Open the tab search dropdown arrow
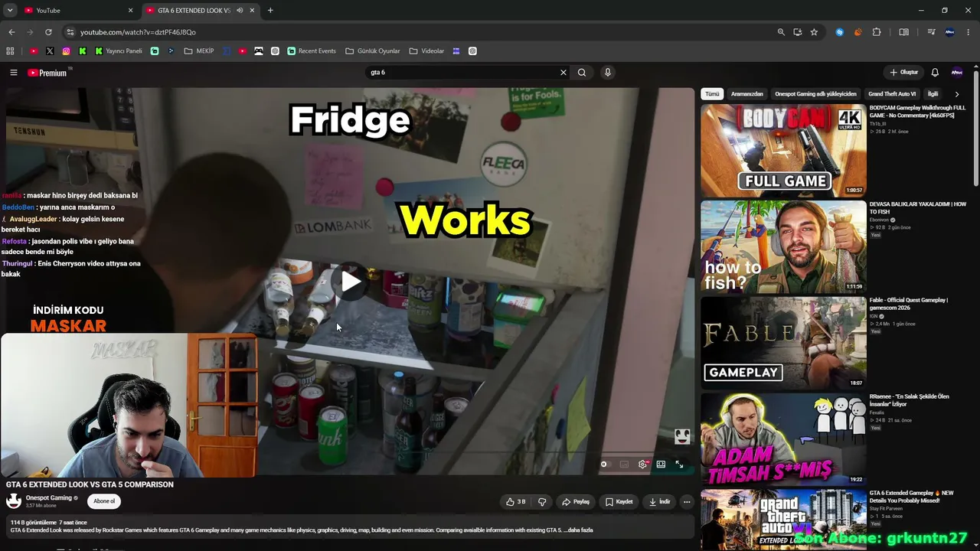This screenshot has height=551, width=980. [x=10, y=11]
